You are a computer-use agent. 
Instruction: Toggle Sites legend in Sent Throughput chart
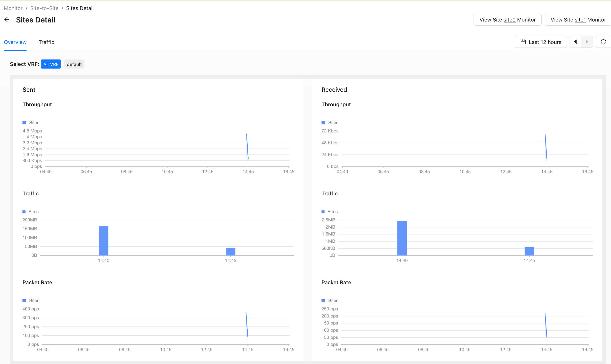pyautogui.click(x=31, y=122)
